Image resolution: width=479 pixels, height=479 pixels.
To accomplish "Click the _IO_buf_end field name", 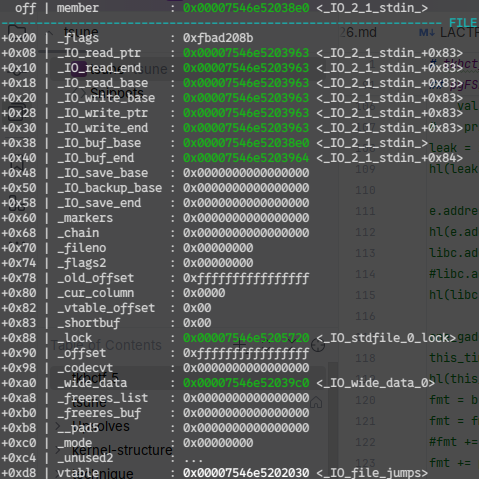I will coord(96,158).
